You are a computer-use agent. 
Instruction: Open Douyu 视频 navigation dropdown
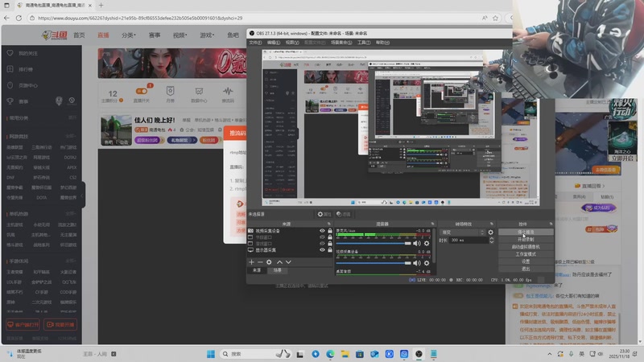coord(180,35)
